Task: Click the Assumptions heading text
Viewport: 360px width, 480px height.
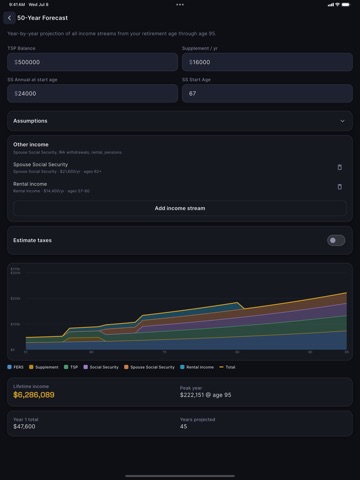Action: pos(30,121)
